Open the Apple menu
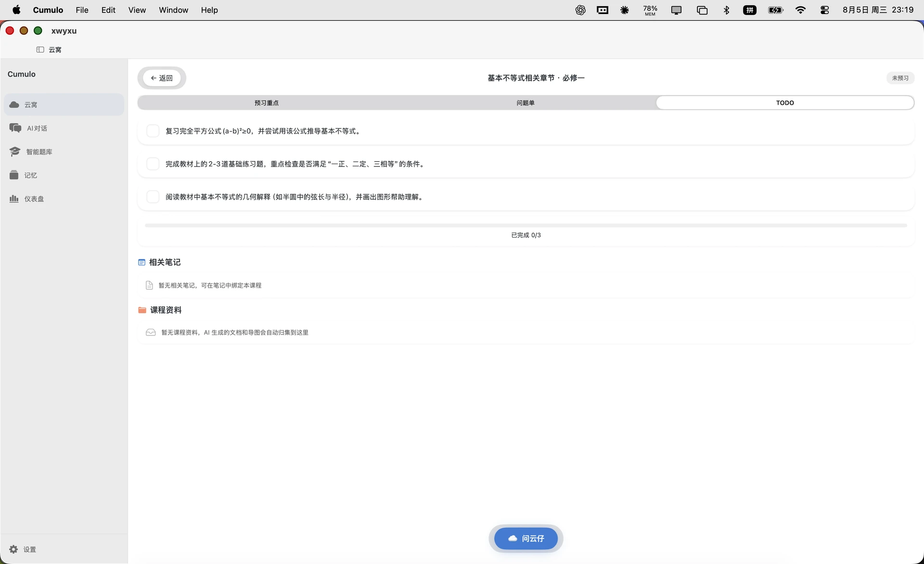The width and height of the screenshot is (924, 564). pyautogui.click(x=16, y=10)
